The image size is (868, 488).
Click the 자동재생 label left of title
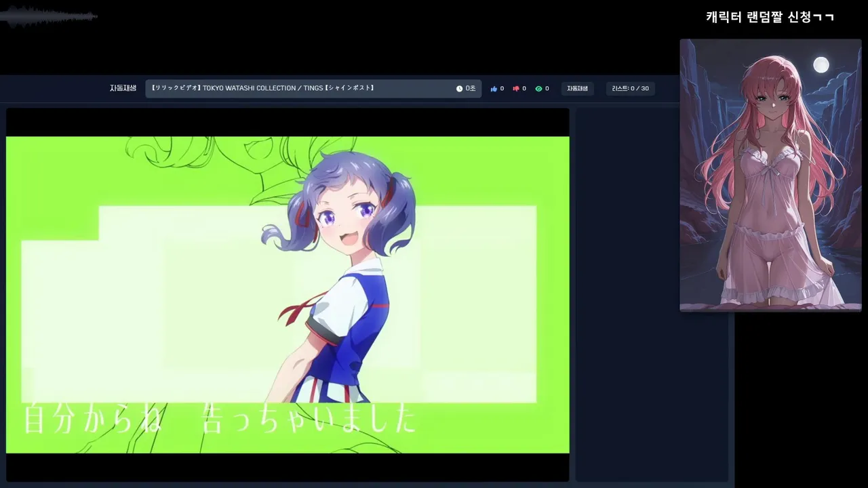(123, 88)
